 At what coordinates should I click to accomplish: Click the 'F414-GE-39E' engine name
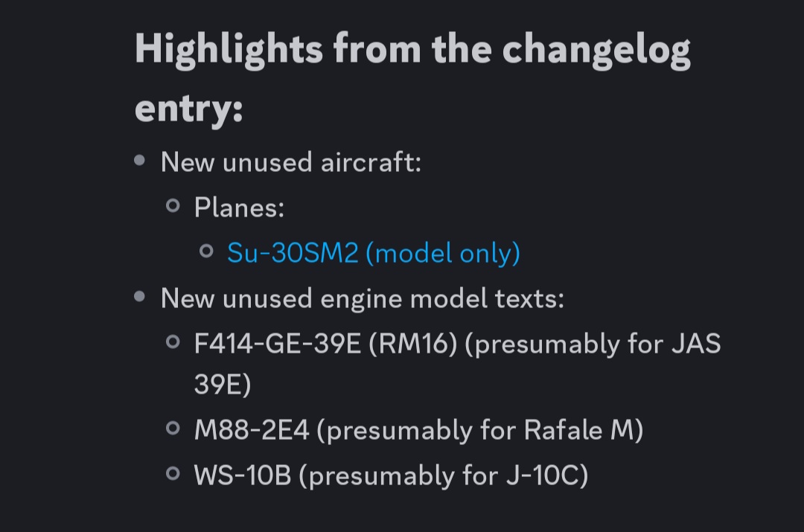(x=277, y=344)
